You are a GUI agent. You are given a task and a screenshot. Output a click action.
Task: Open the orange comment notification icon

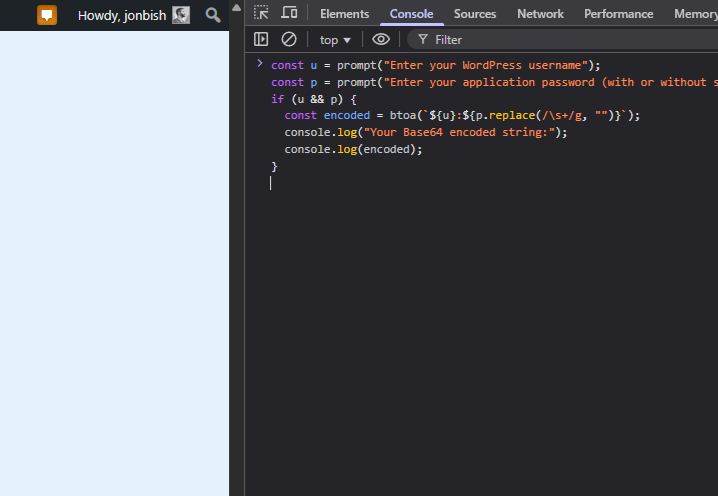pyautogui.click(x=47, y=15)
